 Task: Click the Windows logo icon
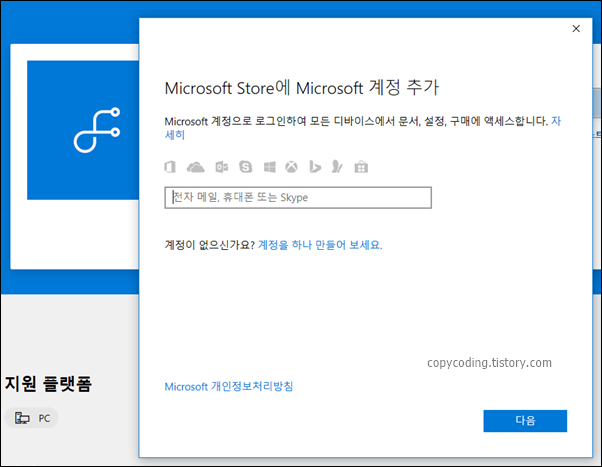[x=270, y=167]
